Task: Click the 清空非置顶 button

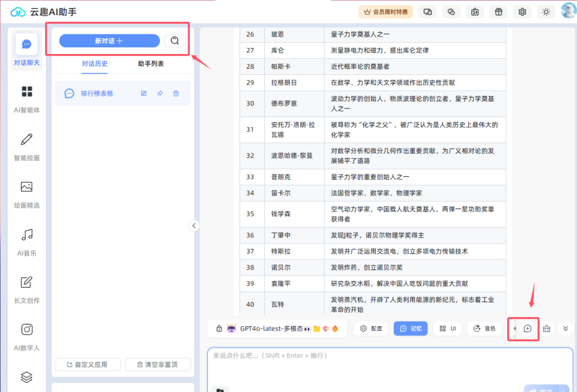Action: [x=158, y=364]
